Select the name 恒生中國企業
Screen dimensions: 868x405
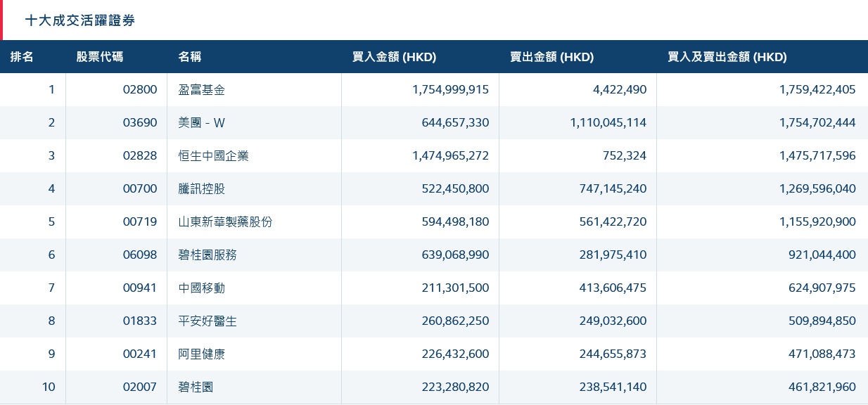tap(214, 156)
